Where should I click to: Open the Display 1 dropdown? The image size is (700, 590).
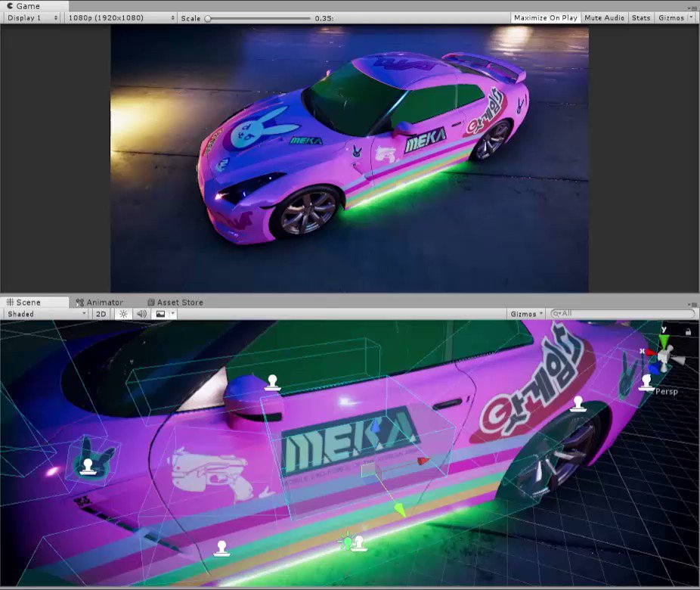click(33, 18)
